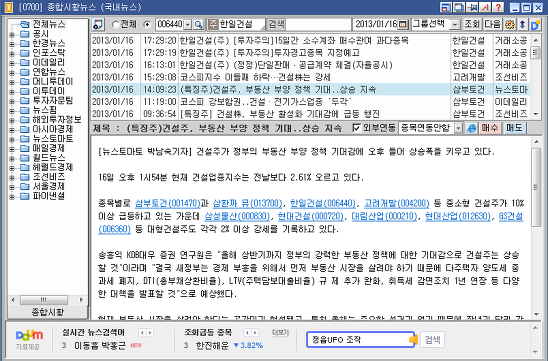Click the pin window icon in title bar
The height and width of the screenshot is (361, 548).
point(471,7)
